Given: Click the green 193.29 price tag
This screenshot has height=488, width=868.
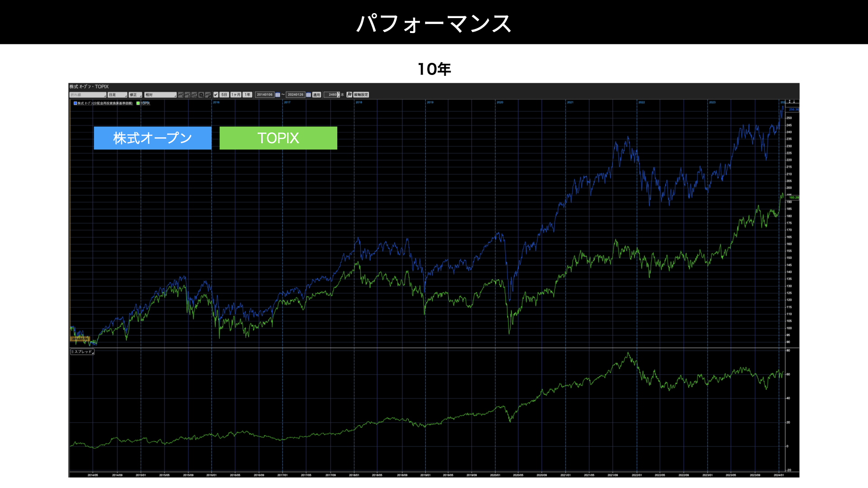Looking at the screenshot, I should click(793, 197).
